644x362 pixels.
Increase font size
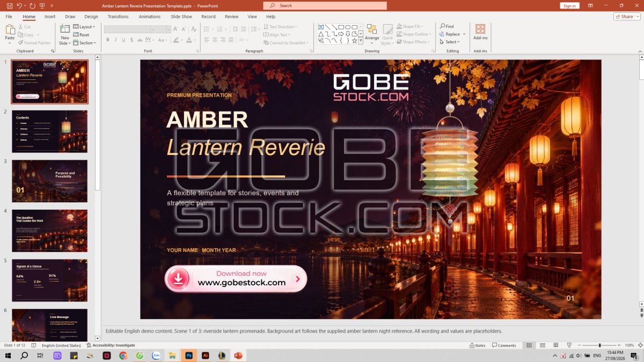175,29
